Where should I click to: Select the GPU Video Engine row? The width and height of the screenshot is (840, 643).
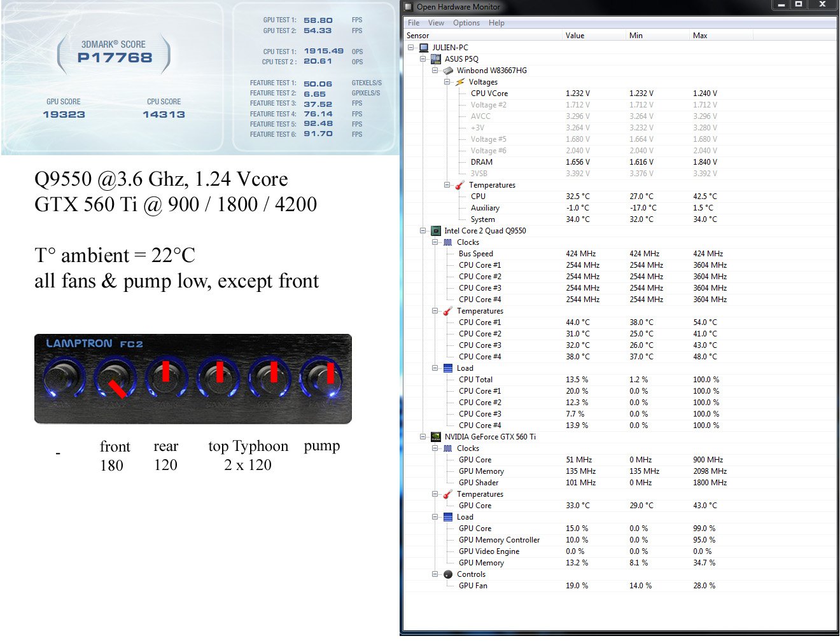[x=620, y=551]
